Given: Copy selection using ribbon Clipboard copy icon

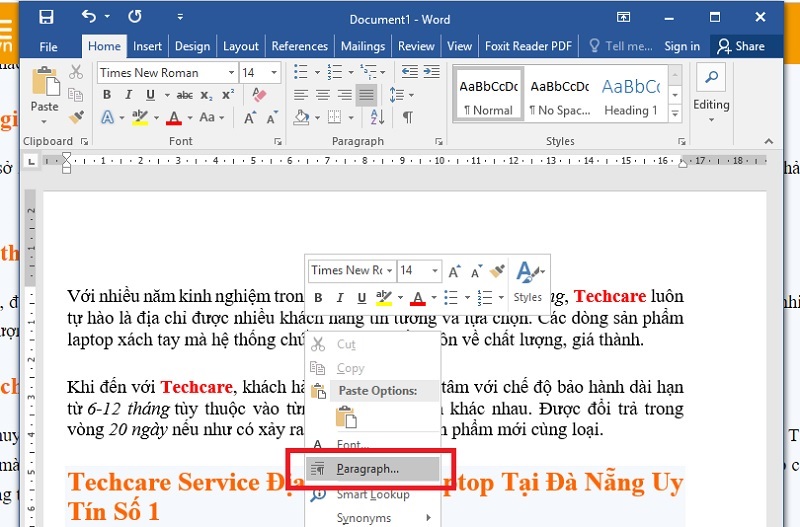Looking at the screenshot, I should point(76,95).
